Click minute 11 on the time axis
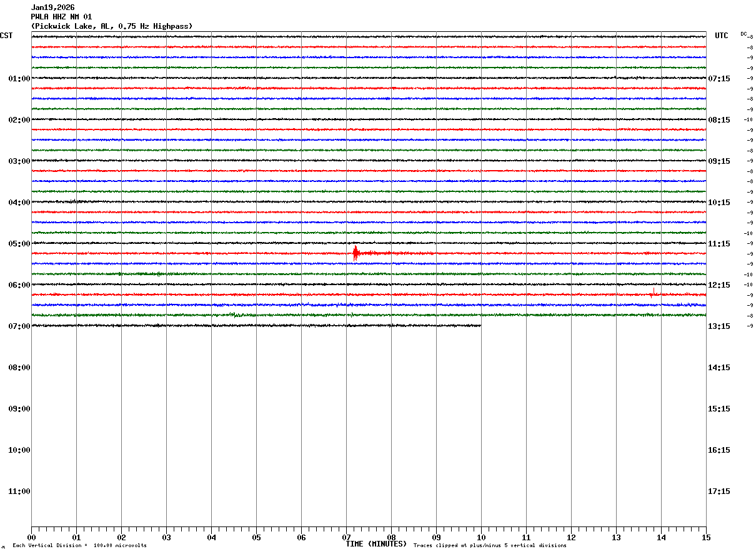 pyautogui.click(x=526, y=537)
